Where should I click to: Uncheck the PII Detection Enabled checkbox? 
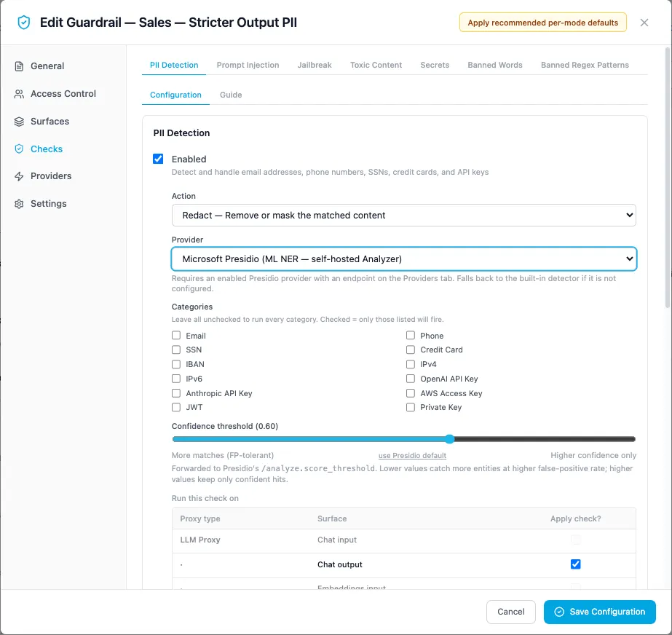[x=158, y=159]
